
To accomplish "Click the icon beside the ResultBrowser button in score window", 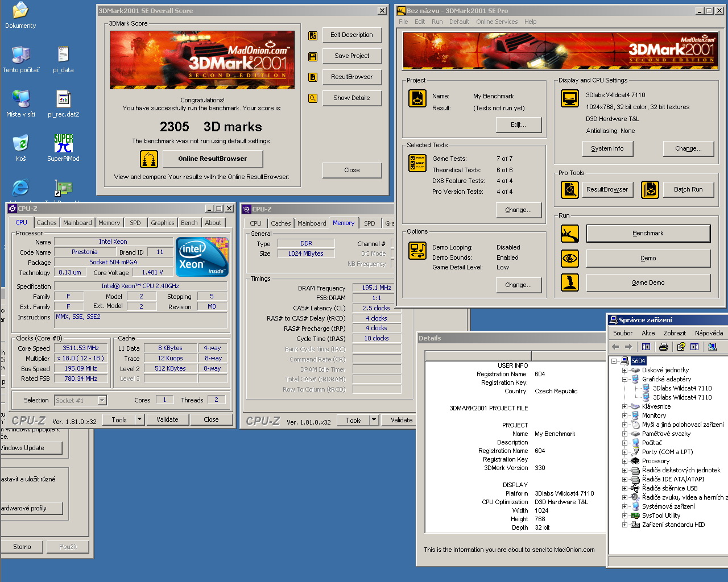I will 313,77.
